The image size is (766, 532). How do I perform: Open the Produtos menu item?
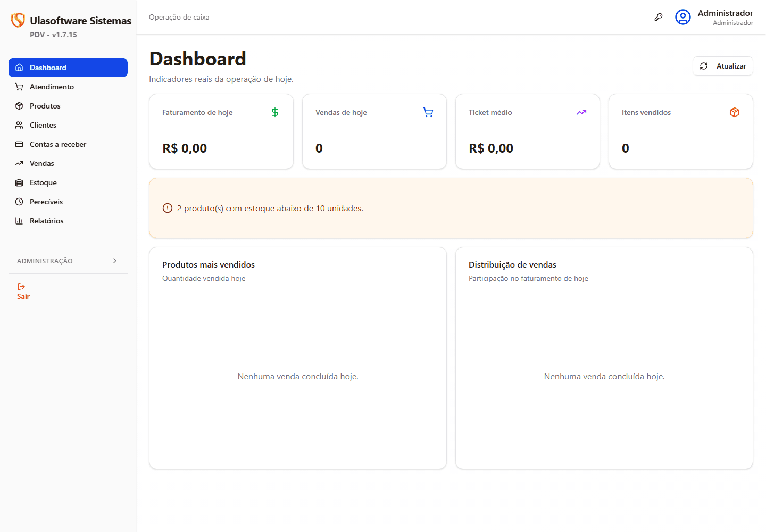68,106
